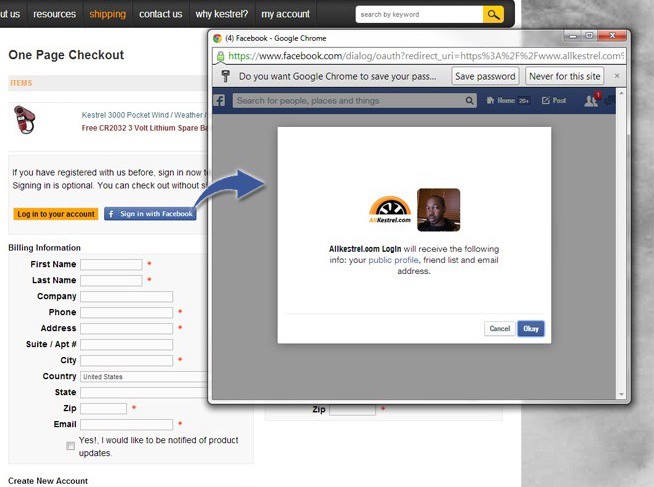Click Okay in the Facebook dialog
Screen dimensions: 654x487
[531, 329]
